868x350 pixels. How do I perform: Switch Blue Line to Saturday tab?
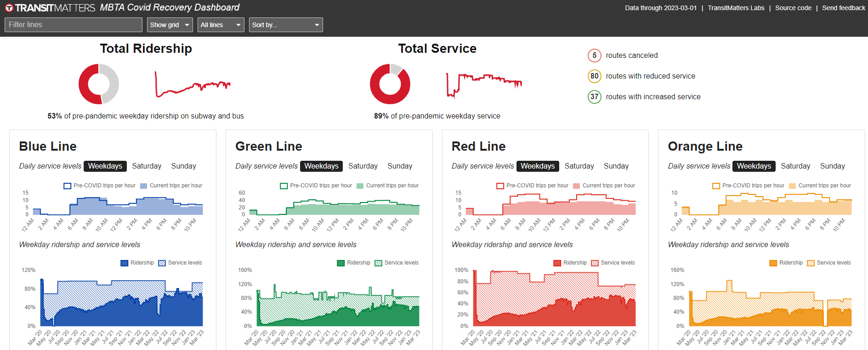pos(147,166)
